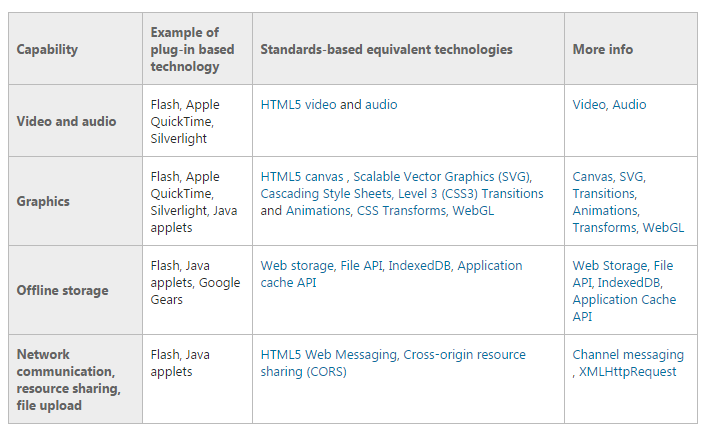Open the HTML5 canvas link
The width and height of the screenshot is (718, 446).
pyautogui.click(x=302, y=177)
